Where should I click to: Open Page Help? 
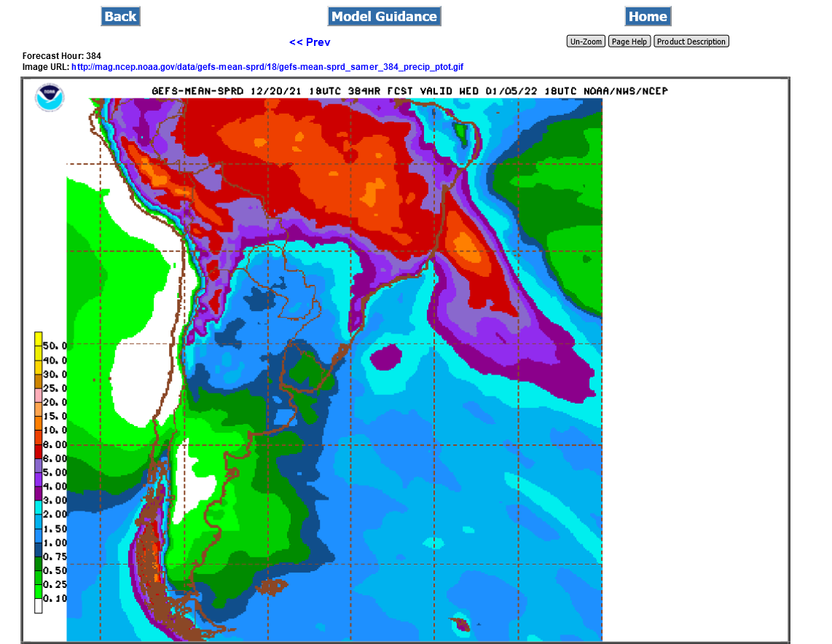[629, 42]
